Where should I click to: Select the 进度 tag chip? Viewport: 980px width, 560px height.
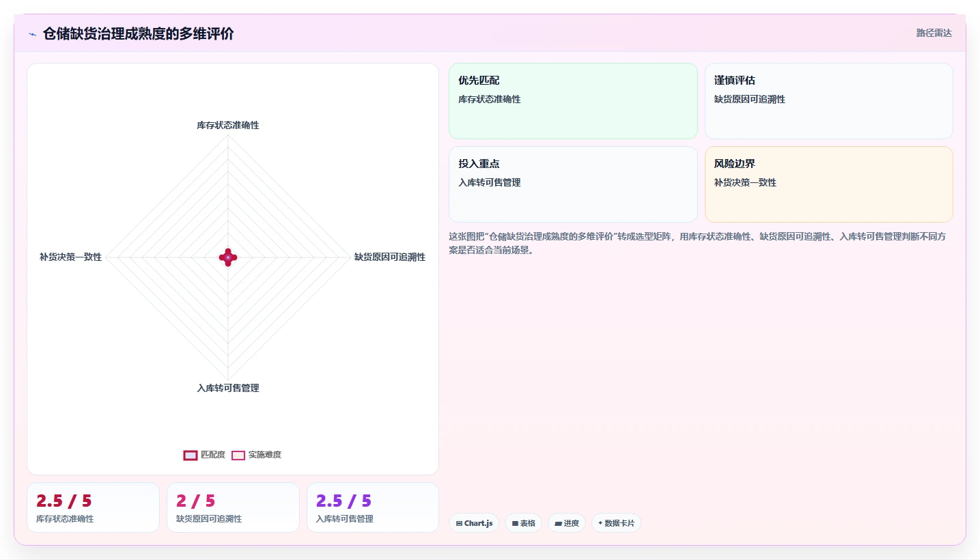click(567, 523)
